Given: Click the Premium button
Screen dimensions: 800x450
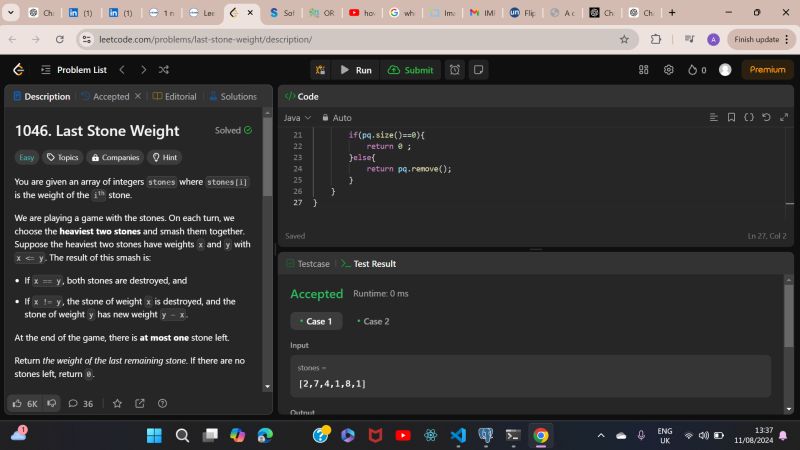Looking at the screenshot, I should pos(767,70).
